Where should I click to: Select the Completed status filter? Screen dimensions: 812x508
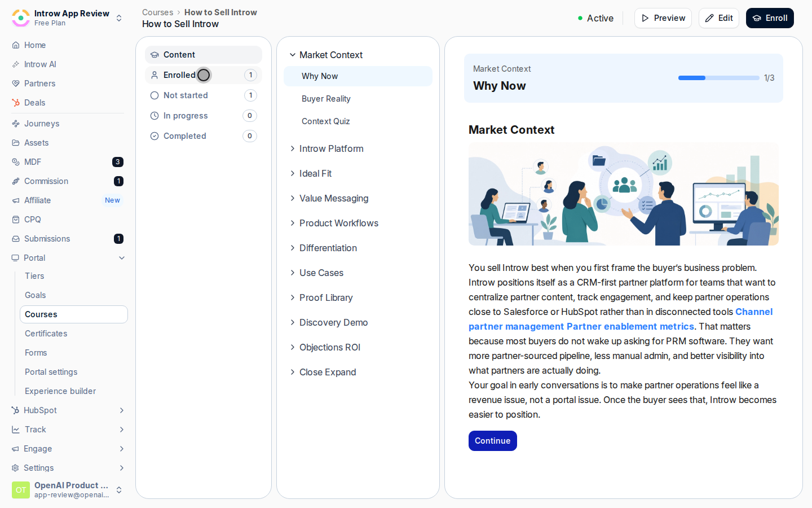pyautogui.click(x=204, y=136)
